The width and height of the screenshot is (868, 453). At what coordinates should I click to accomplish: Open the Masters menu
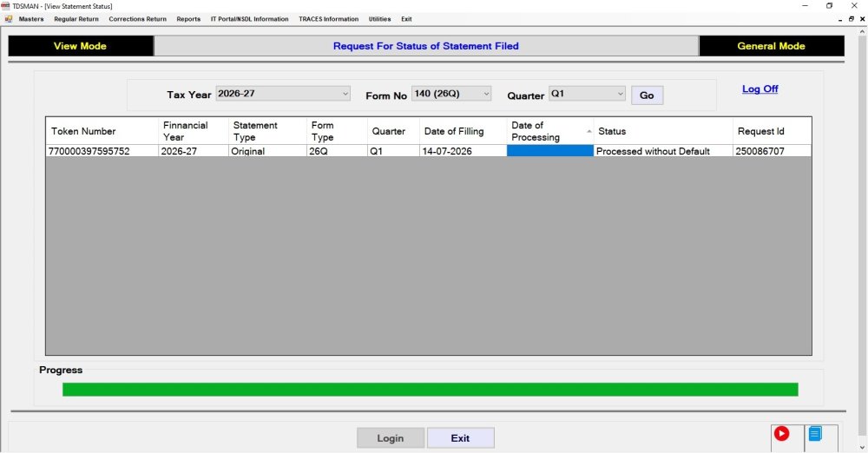(31, 19)
